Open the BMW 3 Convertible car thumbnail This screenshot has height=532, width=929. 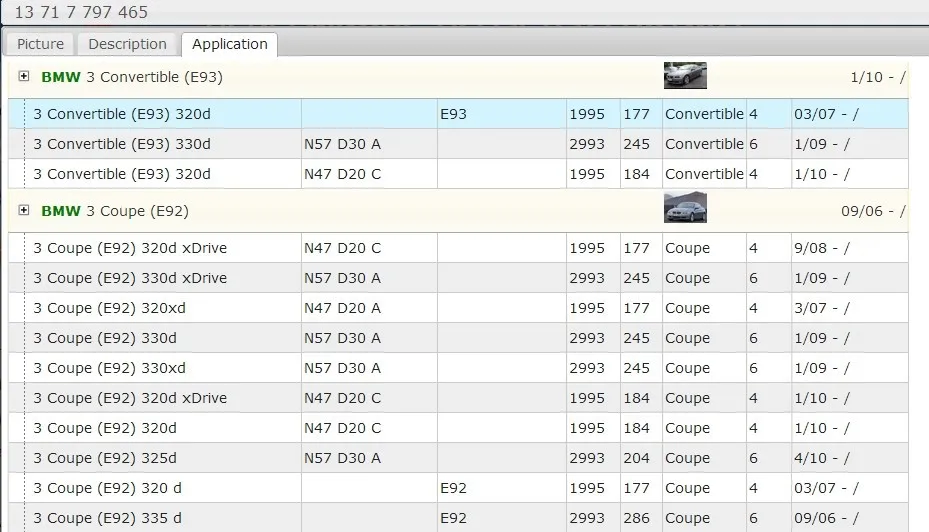[685, 75]
